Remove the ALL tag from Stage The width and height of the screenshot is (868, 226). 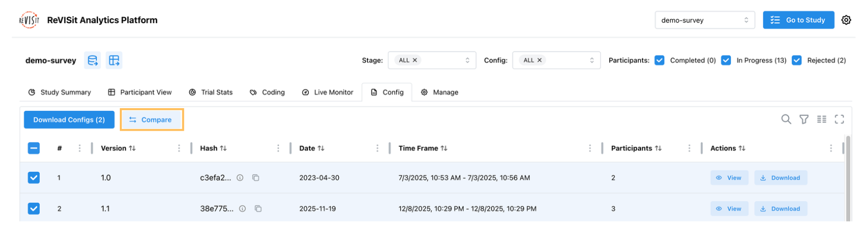(x=415, y=60)
